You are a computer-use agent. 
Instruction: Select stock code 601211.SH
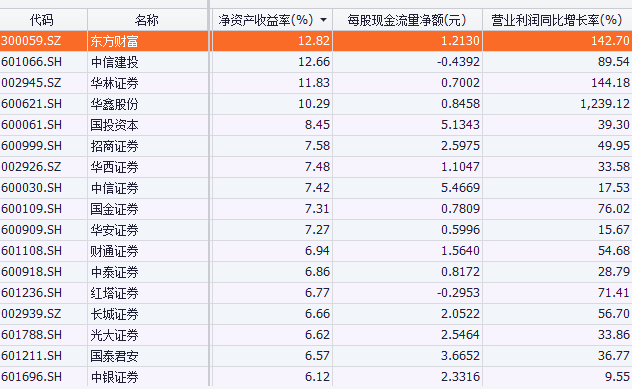pyautogui.click(x=31, y=355)
